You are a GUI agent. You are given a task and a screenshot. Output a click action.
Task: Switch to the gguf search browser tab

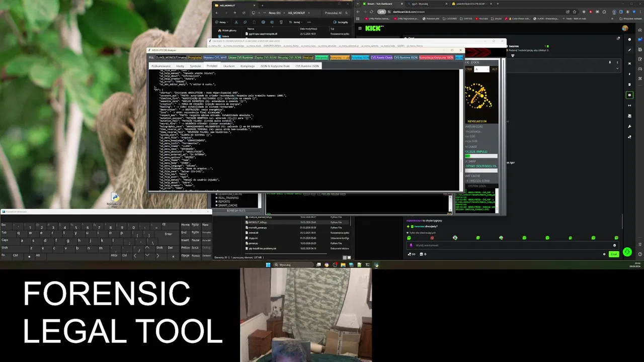tap(427, 4)
